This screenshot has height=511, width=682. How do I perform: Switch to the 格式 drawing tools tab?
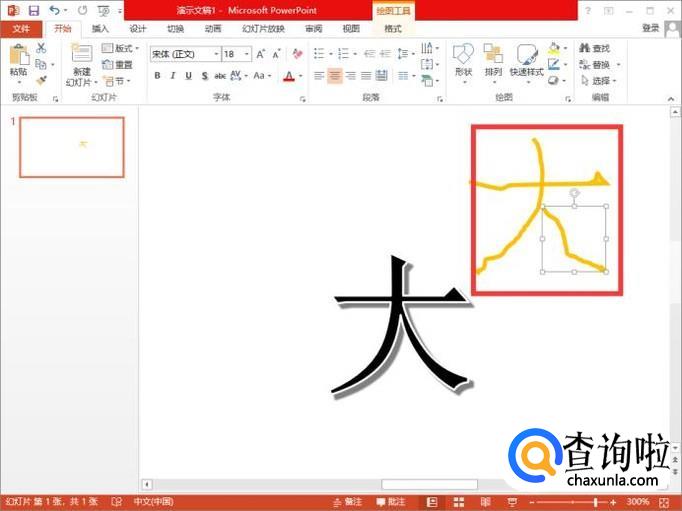393,29
